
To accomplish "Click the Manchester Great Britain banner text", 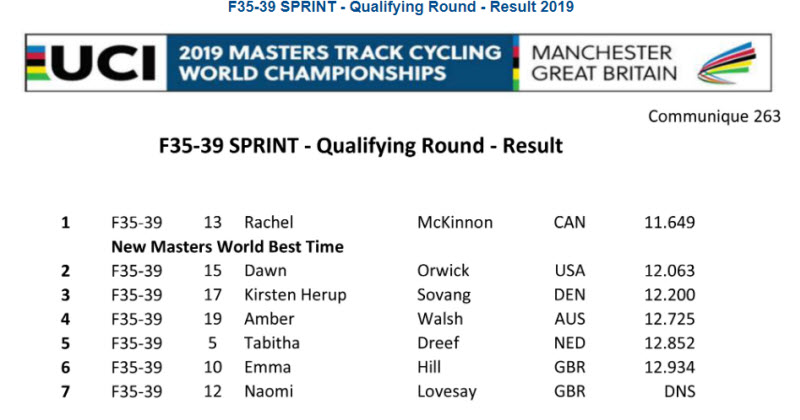I will pyautogui.click(x=604, y=63).
